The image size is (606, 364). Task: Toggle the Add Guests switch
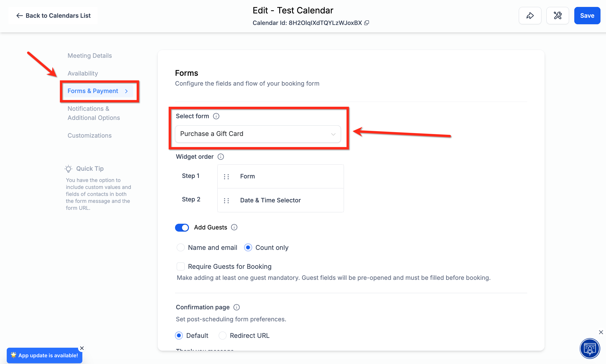[x=182, y=228]
